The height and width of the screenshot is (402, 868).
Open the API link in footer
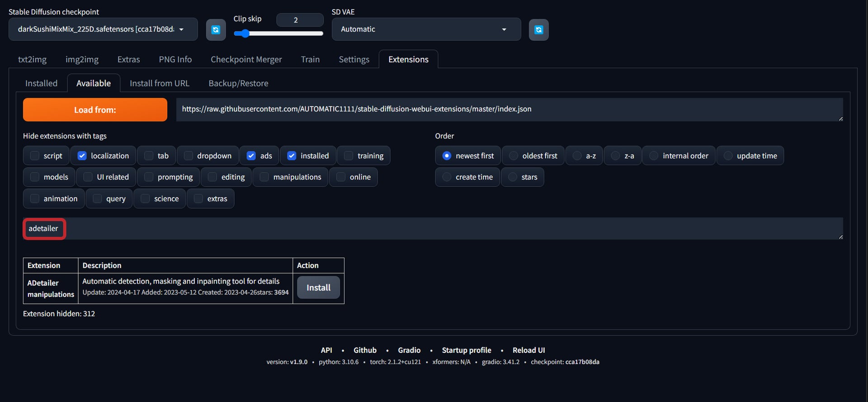tap(326, 350)
